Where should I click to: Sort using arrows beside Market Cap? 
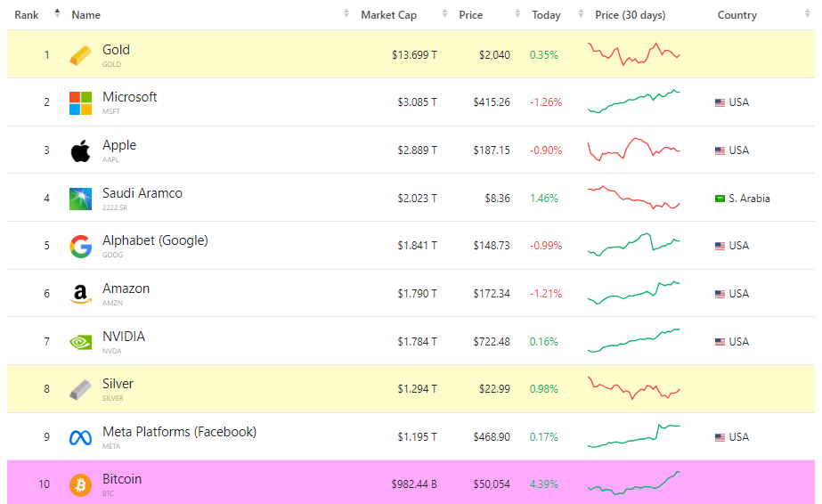point(445,13)
